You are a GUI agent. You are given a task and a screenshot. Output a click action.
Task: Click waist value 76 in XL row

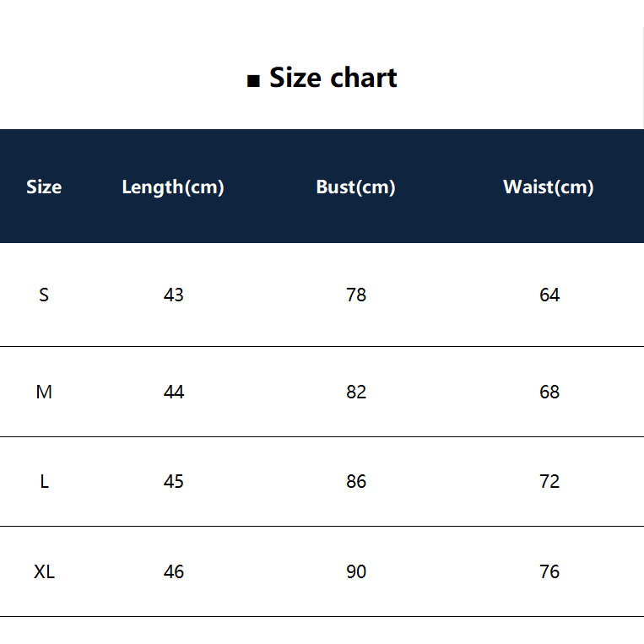[x=549, y=571]
